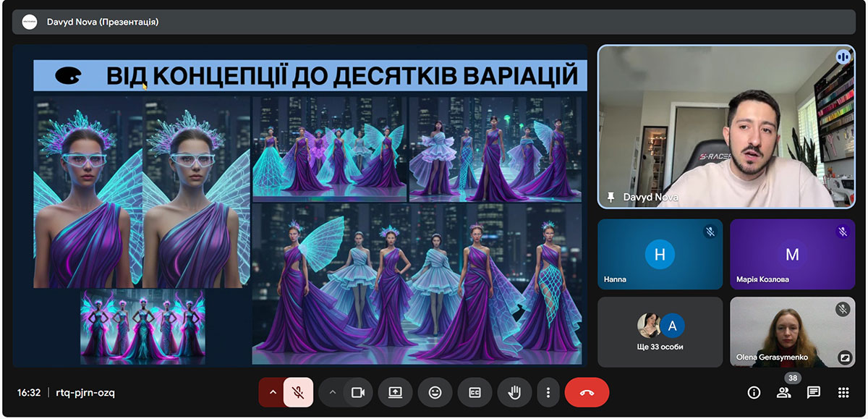Open the activities grid icon
Screen dimensions: 868x419
tap(843, 392)
